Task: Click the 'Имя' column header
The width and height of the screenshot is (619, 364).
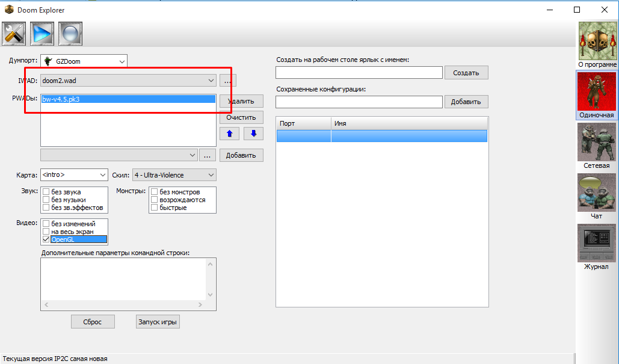Action: [x=409, y=123]
